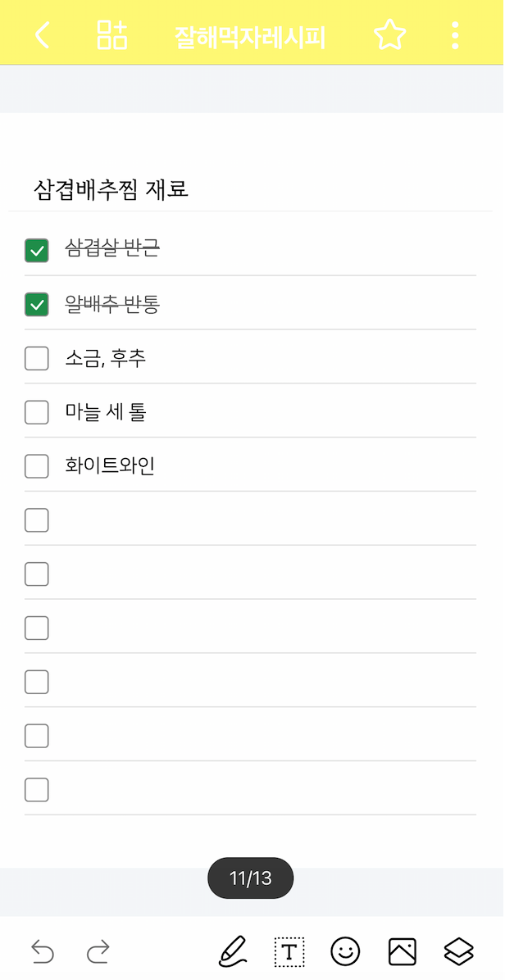Image resolution: width=505 pixels, height=980 pixels.
Task: Open the layers panel icon
Action: (x=459, y=951)
